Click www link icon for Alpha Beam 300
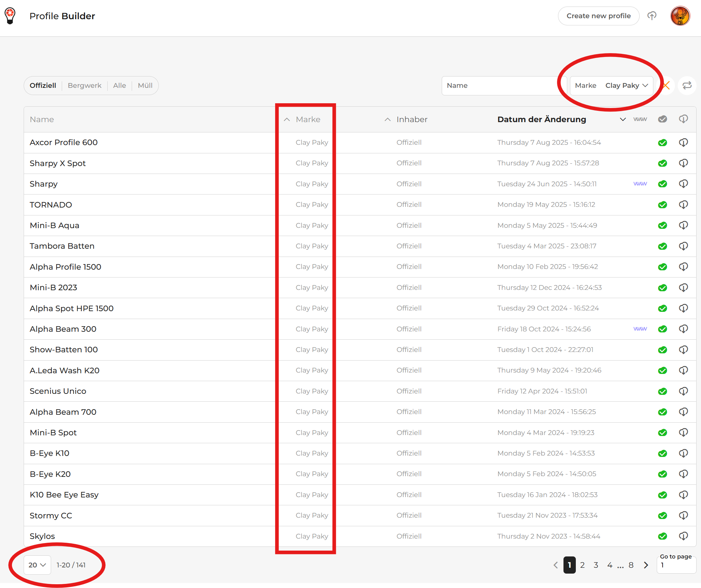This screenshot has width=701, height=588. pos(640,329)
